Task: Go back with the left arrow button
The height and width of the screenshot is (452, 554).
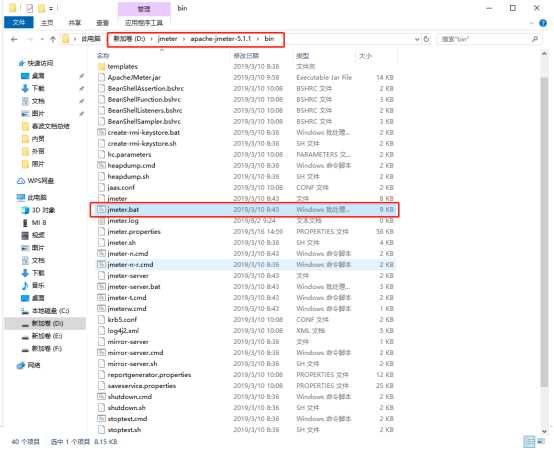Action: (x=14, y=39)
